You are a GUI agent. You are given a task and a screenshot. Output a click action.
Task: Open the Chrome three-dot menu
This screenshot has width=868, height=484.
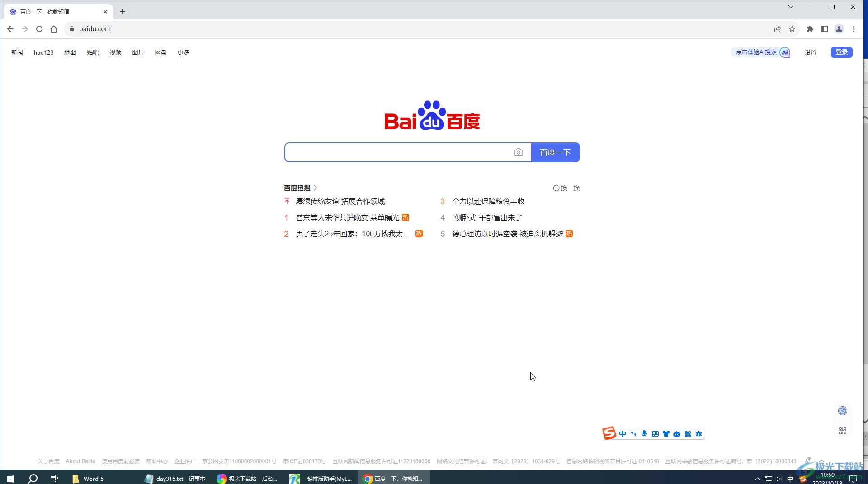[x=854, y=29]
